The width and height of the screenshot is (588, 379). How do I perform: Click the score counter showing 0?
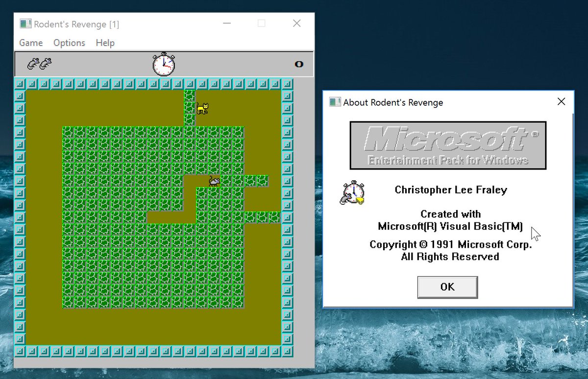coord(298,64)
